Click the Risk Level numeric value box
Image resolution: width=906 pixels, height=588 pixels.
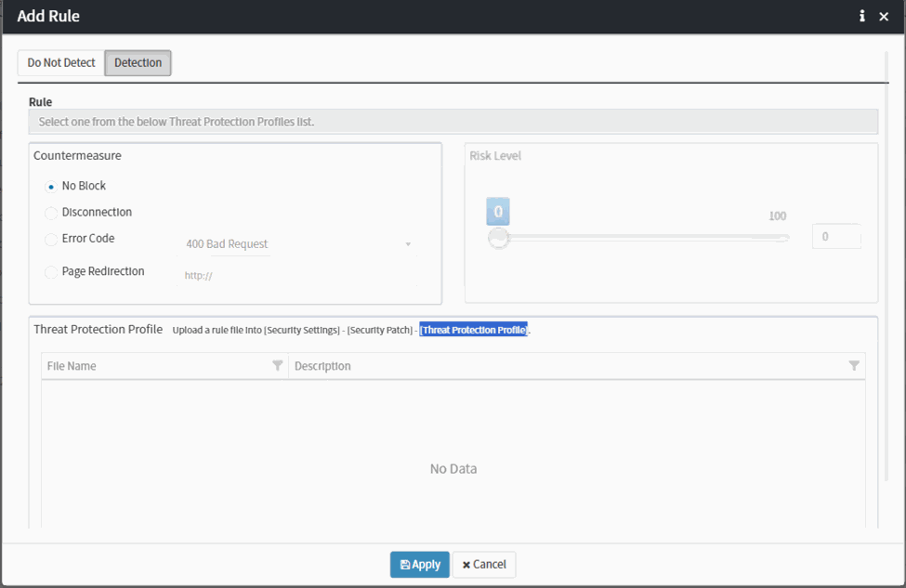click(x=836, y=237)
